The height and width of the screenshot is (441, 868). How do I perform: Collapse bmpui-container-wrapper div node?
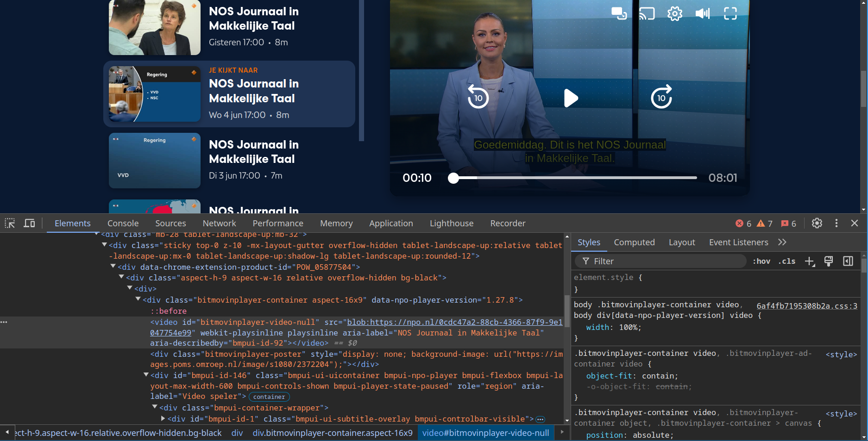pos(155,407)
